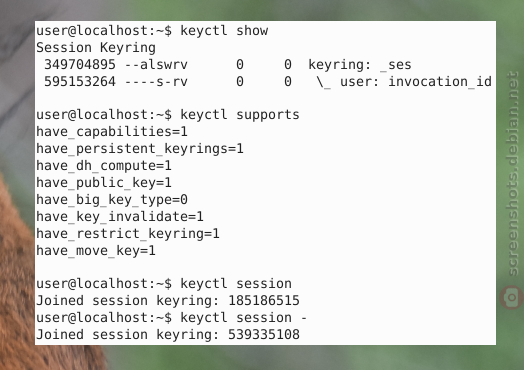Image resolution: width=524 pixels, height=370 pixels.
Task: Click the 'keyctl show' command text
Action: pos(224,30)
